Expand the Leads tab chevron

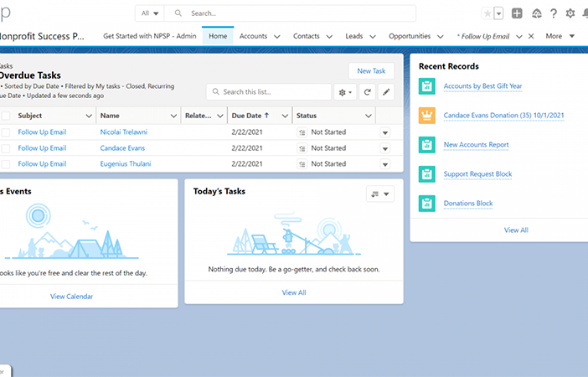(x=373, y=36)
